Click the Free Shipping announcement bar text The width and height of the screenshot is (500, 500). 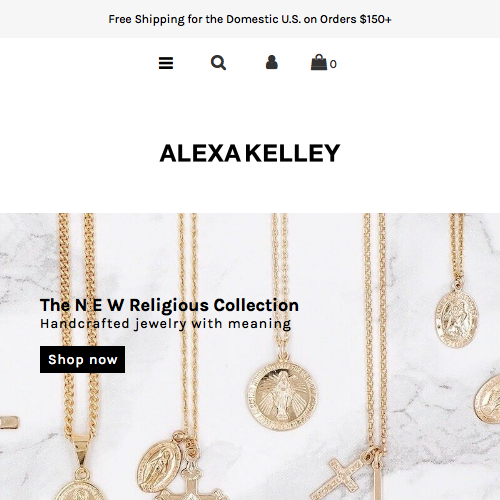point(250,19)
